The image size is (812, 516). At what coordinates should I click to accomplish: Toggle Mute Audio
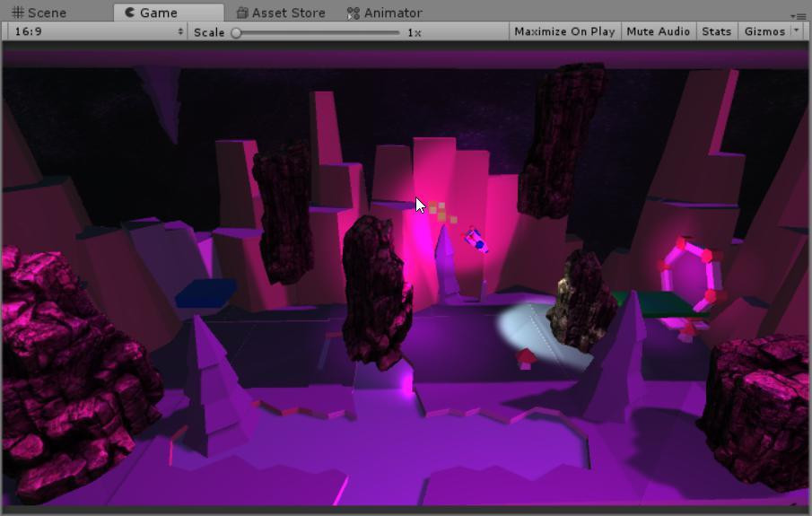pos(659,31)
